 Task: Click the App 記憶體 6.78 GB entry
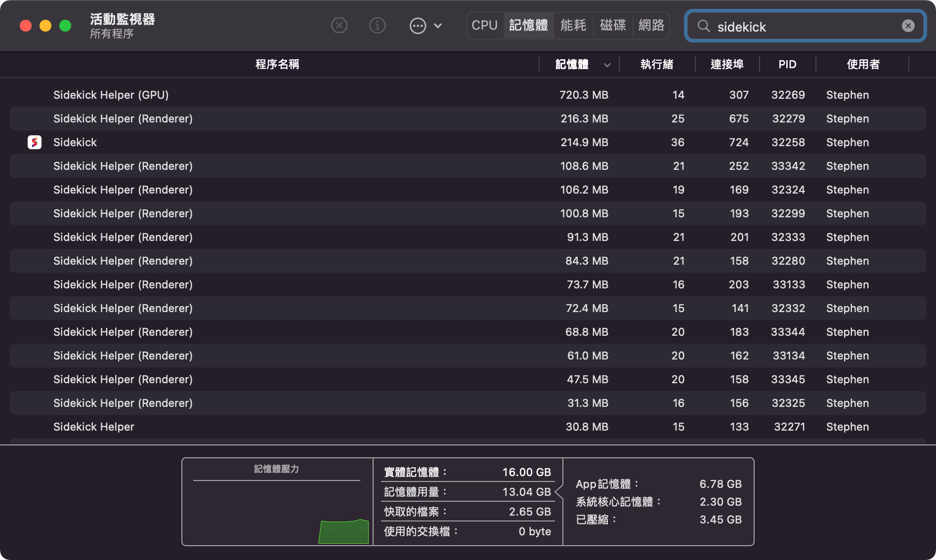pyautogui.click(x=659, y=484)
